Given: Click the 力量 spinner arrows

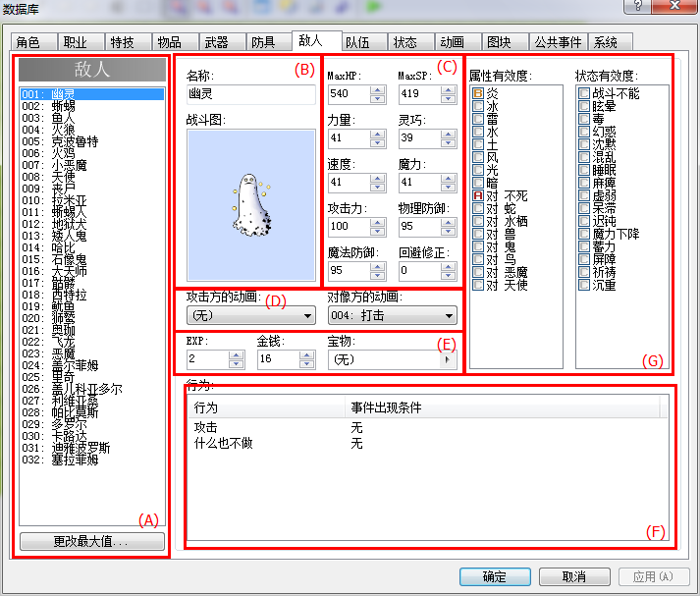Looking at the screenshot, I should [x=378, y=137].
